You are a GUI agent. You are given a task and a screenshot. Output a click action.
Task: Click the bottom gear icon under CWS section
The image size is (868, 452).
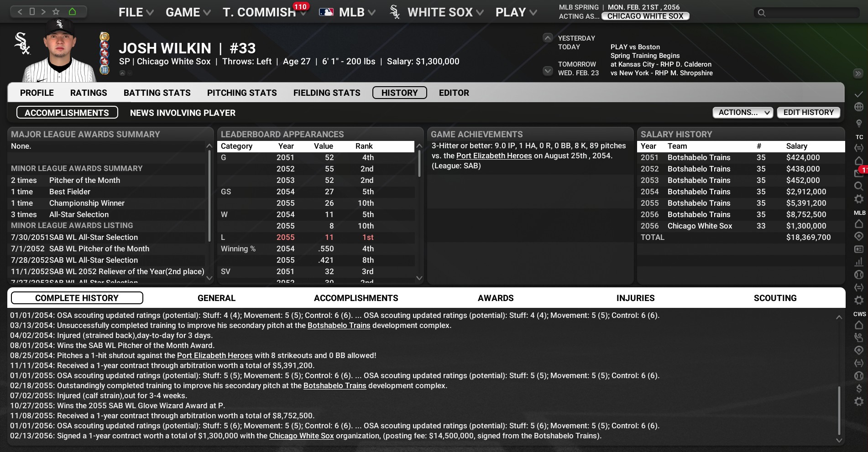[858, 401]
